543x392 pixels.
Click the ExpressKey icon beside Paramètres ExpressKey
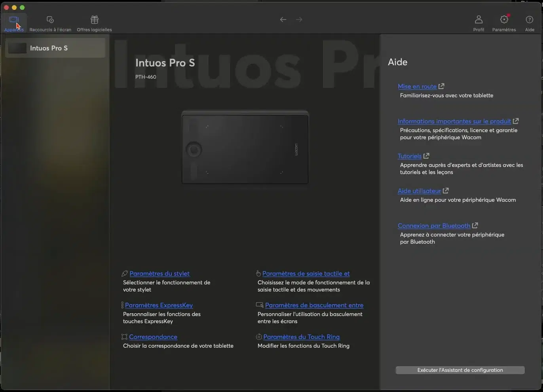click(122, 305)
